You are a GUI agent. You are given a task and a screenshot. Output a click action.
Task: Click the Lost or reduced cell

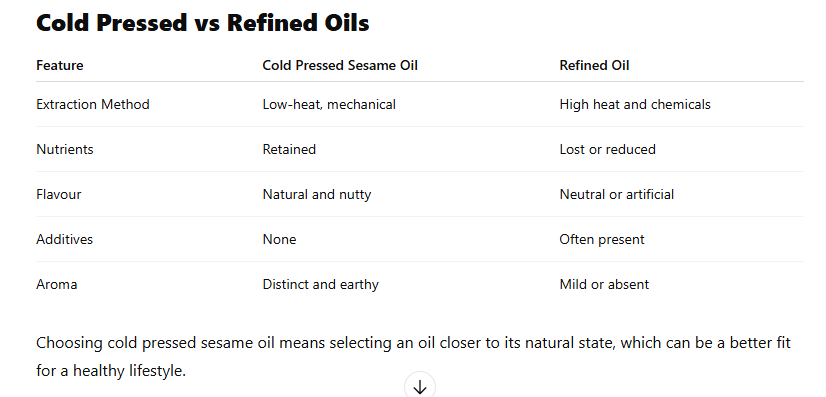[x=607, y=149]
